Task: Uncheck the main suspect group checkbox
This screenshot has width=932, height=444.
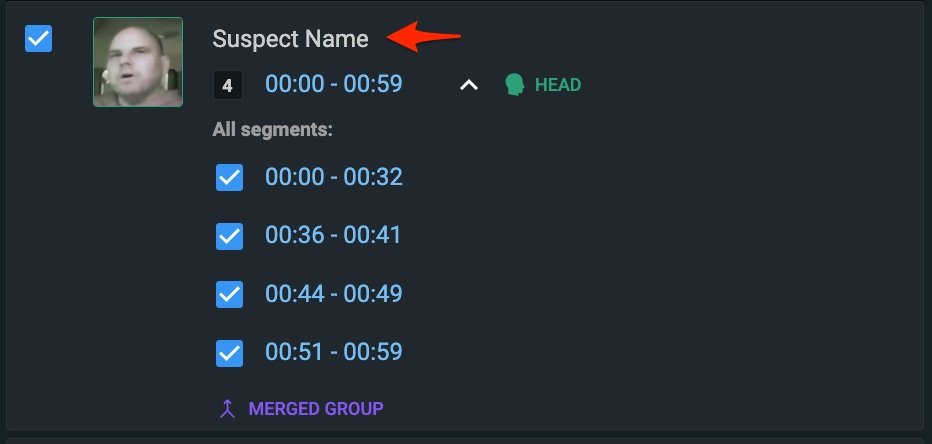Action: (39, 39)
